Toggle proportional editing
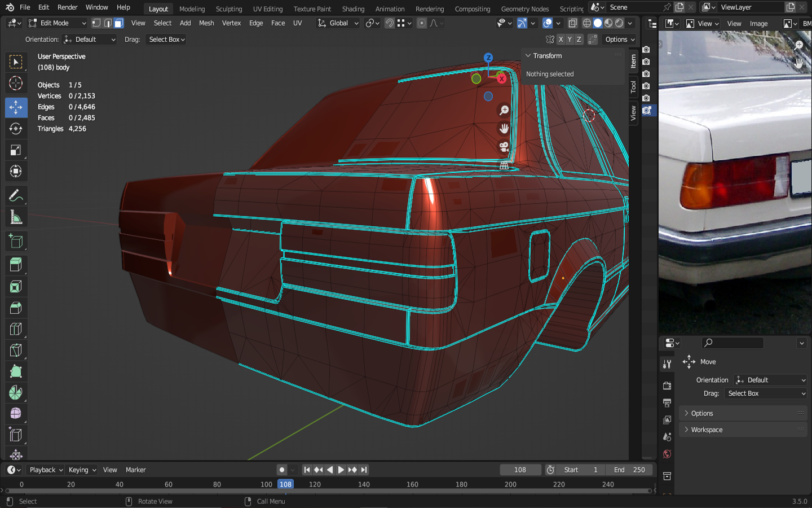This screenshot has height=508, width=812. tap(422, 23)
